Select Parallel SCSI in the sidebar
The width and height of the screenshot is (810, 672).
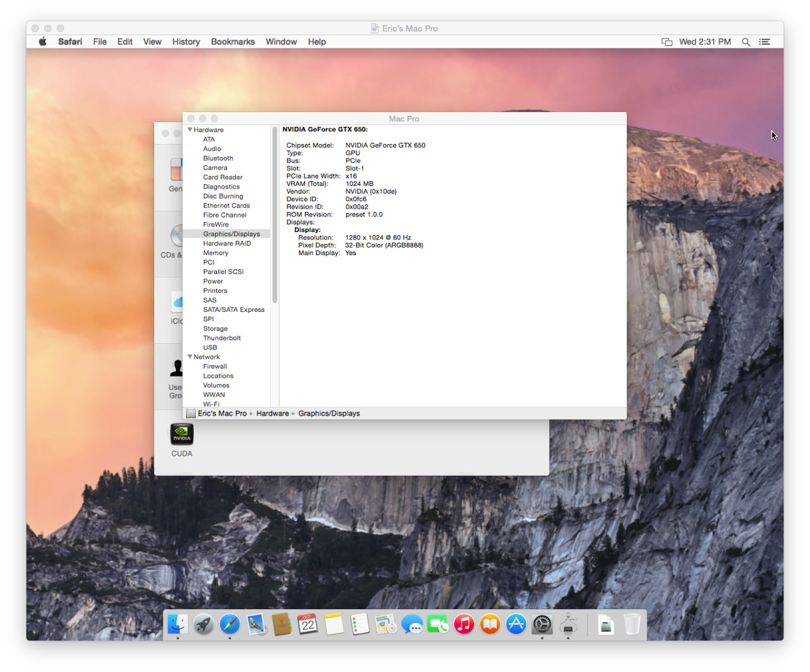point(223,272)
